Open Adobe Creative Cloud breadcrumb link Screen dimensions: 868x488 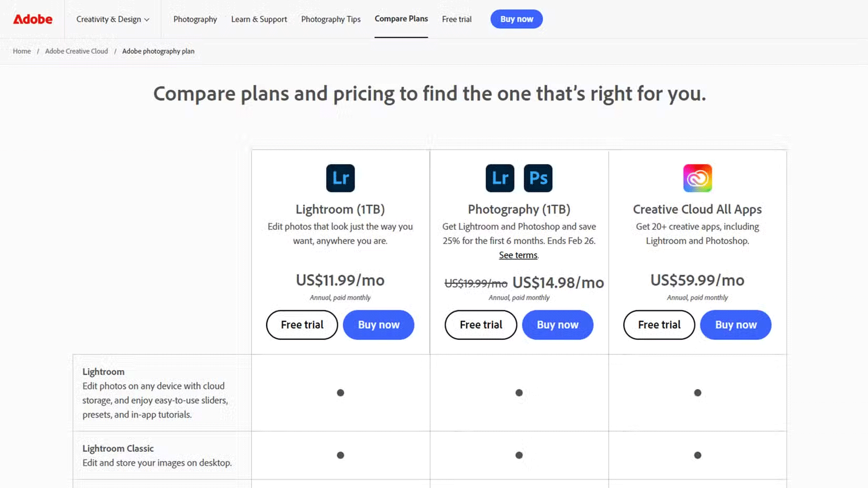tap(76, 51)
